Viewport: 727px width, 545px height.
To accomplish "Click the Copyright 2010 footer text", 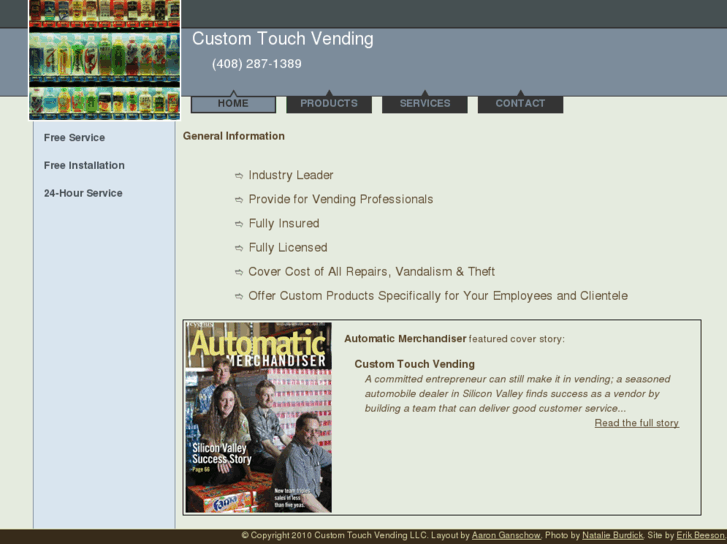I will tap(334, 535).
